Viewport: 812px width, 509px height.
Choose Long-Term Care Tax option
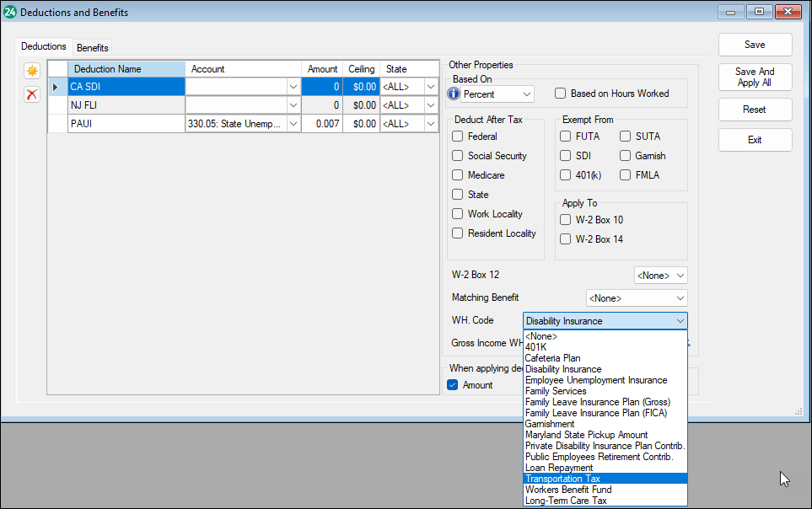pos(605,501)
